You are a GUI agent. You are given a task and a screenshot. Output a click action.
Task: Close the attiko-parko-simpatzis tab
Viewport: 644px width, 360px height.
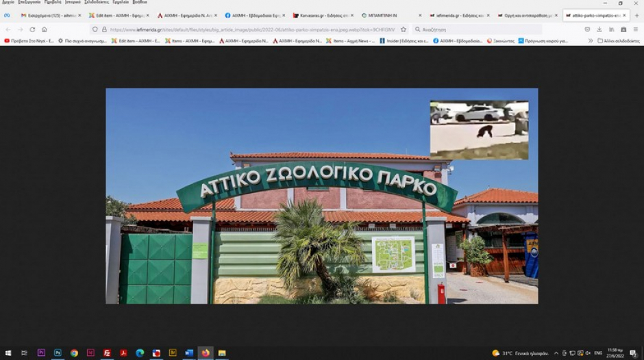(x=624, y=15)
